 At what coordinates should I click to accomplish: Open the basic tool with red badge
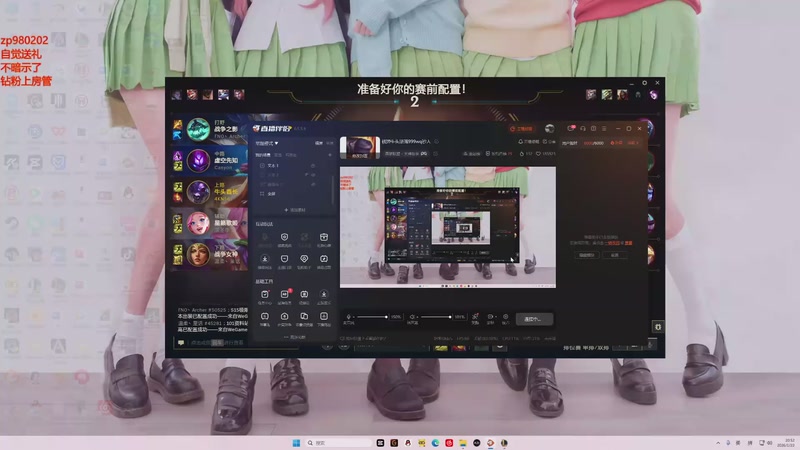pyautogui.click(x=284, y=296)
